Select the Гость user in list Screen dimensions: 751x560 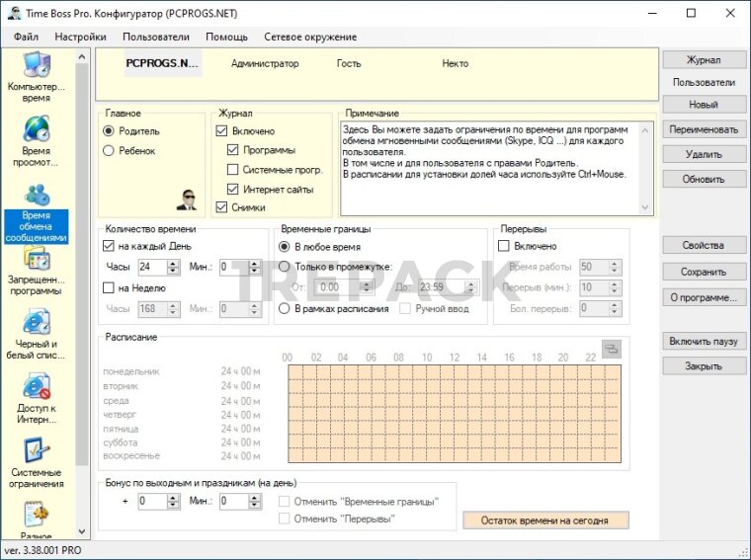click(349, 63)
